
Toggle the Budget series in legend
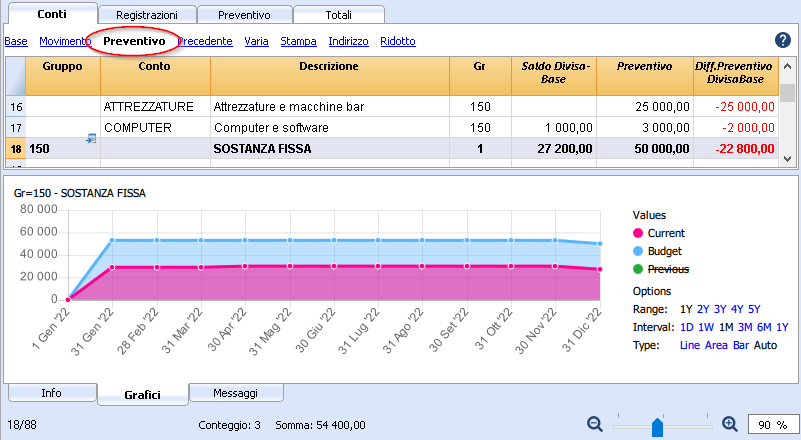[x=657, y=251]
